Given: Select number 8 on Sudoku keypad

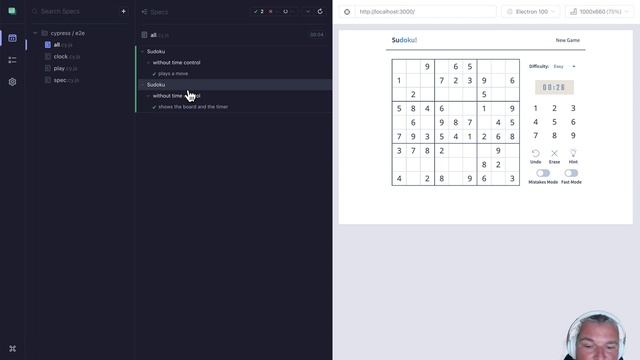Looking at the screenshot, I should 554,135.
